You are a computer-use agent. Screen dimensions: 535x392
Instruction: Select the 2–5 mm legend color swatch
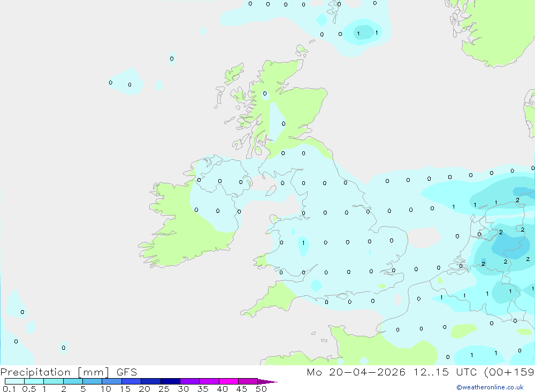click(73, 381)
